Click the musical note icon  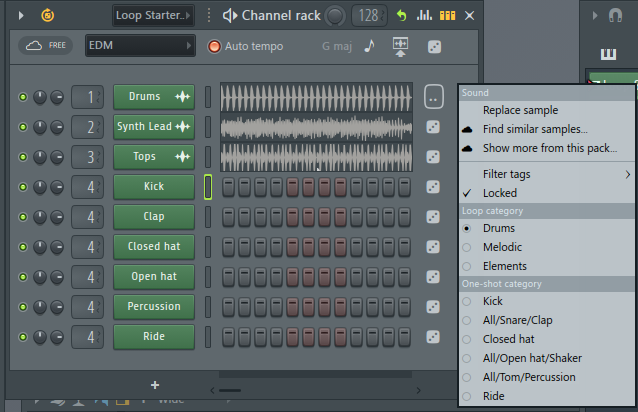369,46
